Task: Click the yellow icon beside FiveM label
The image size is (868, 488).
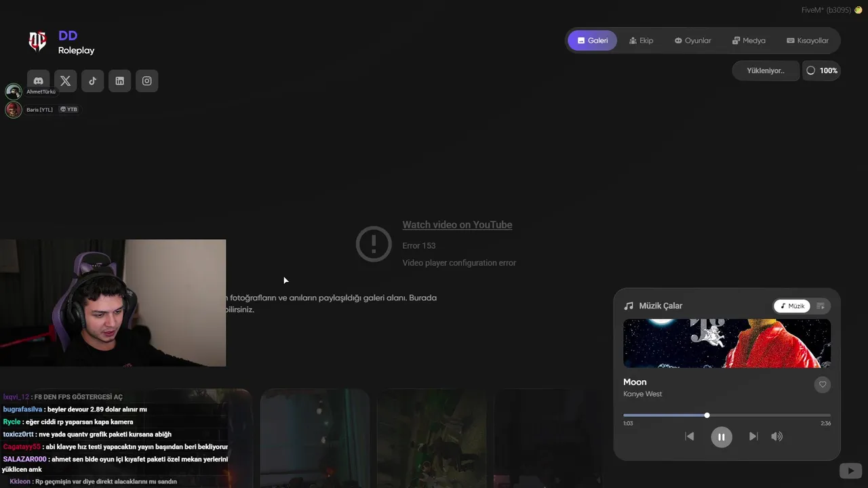Action: [x=859, y=10]
